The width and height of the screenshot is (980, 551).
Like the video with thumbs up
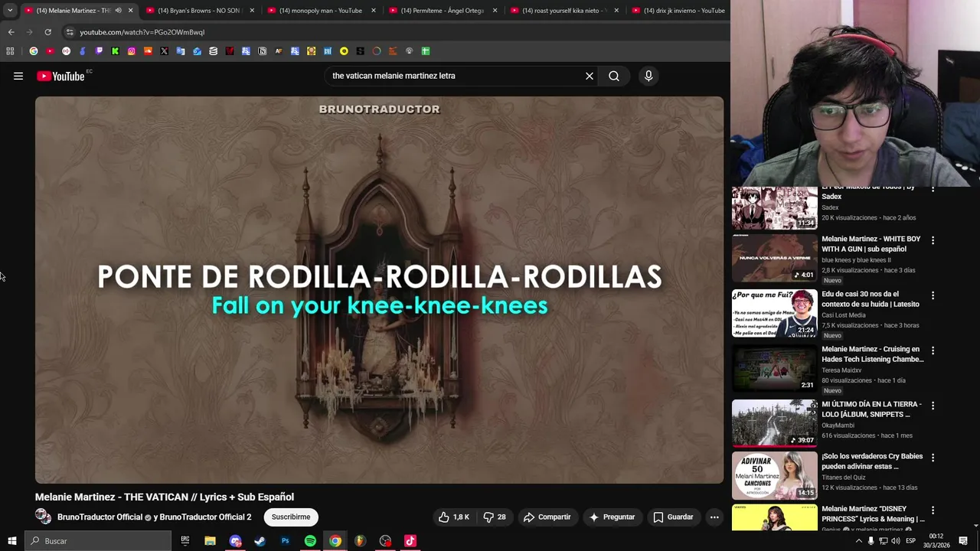tap(454, 517)
